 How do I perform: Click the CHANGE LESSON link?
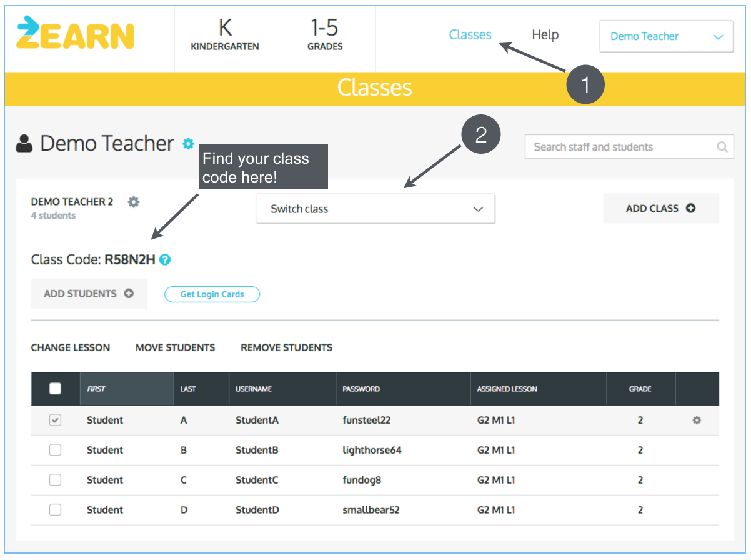point(71,347)
